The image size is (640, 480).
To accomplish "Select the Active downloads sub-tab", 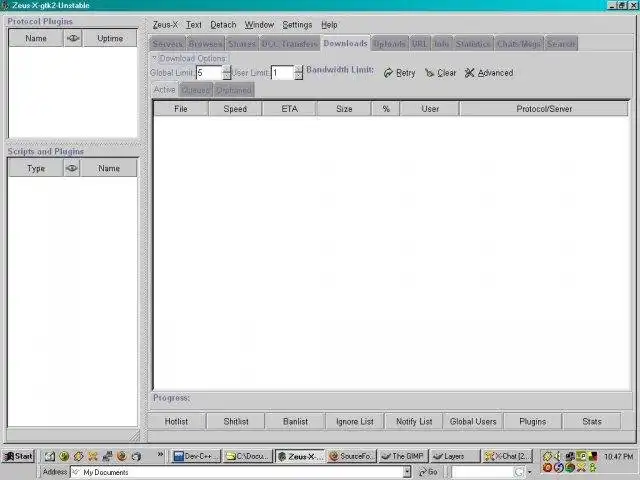I will coord(164,89).
